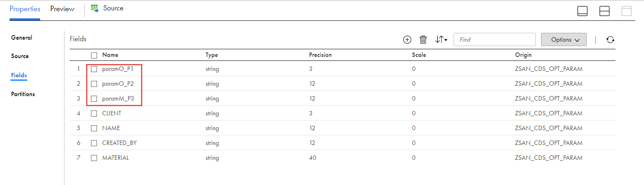
Task: Toggle the select-all checkbox in header
Action: point(94,55)
